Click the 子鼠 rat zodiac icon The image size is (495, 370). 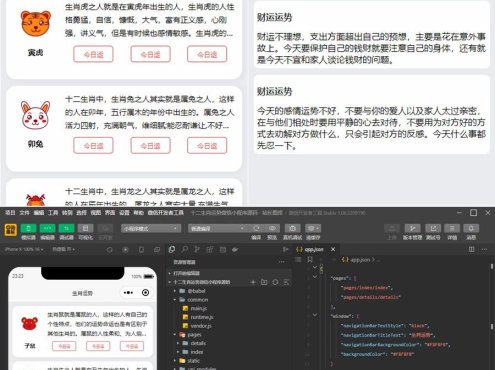(29, 323)
